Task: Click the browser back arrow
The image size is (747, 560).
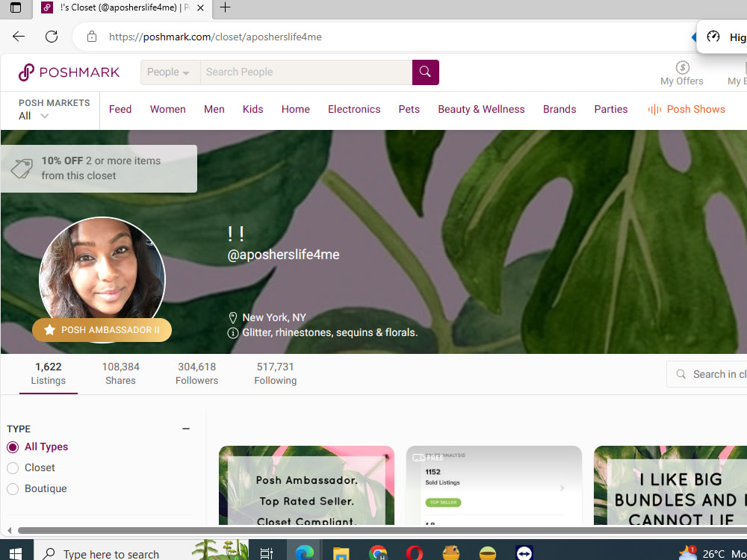Action: coord(19,37)
